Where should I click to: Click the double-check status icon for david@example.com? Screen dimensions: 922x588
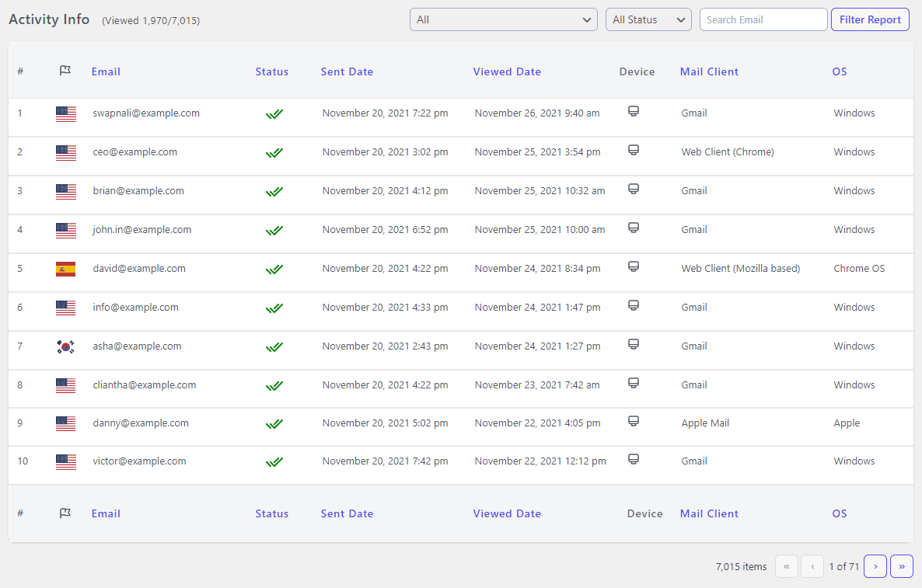coord(274,269)
